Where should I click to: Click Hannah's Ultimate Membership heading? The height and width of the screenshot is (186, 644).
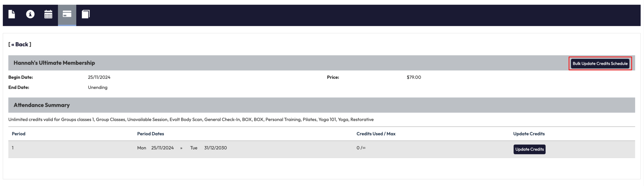pyautogui.click(x=54, y=63)
